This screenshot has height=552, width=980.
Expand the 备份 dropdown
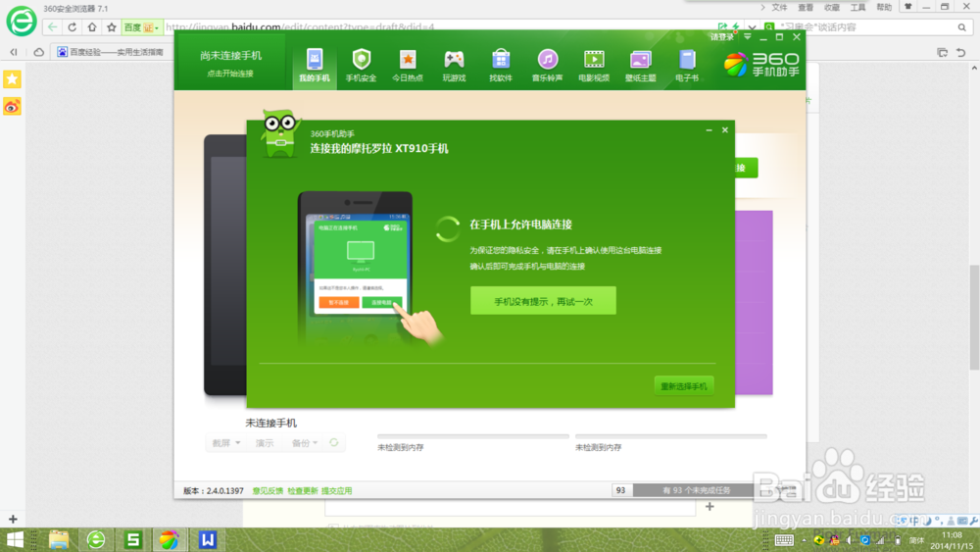pyautogui.click(x=305, y=442)
